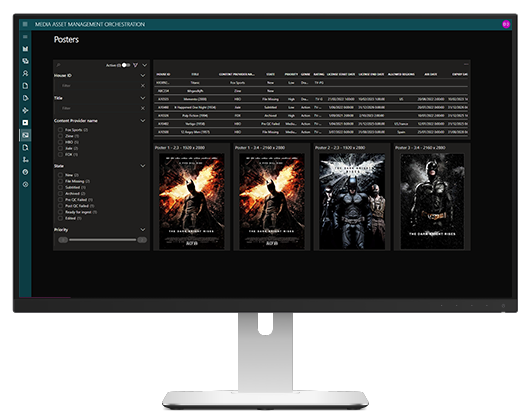Open the workflow branch icon in the sidebar
The width and height of the screenshot is (531, 414).
click(x=25, y=160)
